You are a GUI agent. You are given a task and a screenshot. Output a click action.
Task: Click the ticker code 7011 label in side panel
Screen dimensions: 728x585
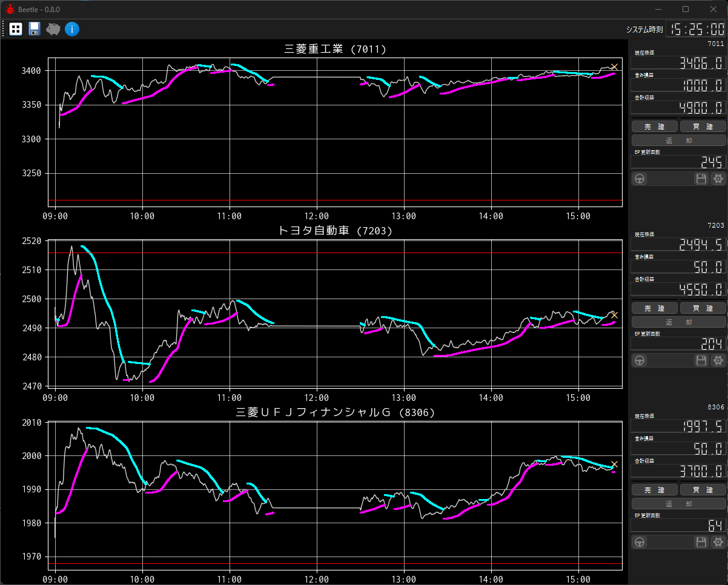715,44
